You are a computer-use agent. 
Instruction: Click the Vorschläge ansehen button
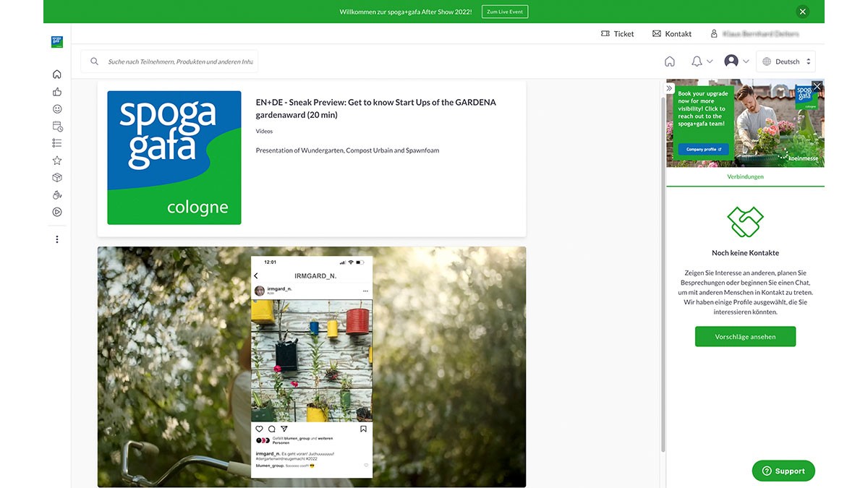[745, 336]
